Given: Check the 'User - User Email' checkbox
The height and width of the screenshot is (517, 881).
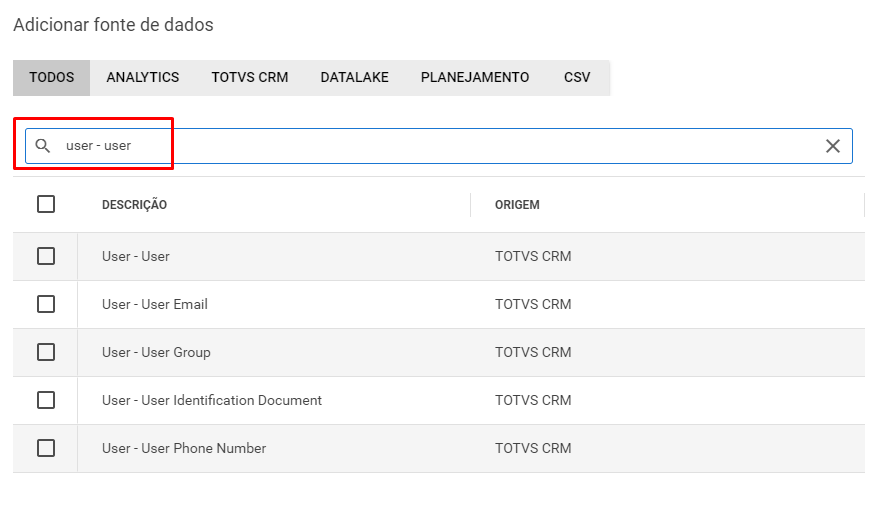Looking at the screenshot, I should coord(46,304).
